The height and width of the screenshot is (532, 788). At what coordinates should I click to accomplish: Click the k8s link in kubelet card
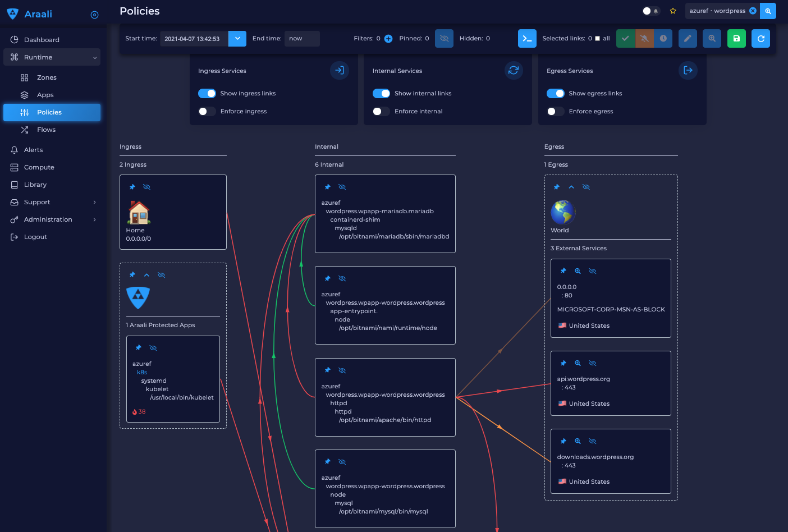142,373
